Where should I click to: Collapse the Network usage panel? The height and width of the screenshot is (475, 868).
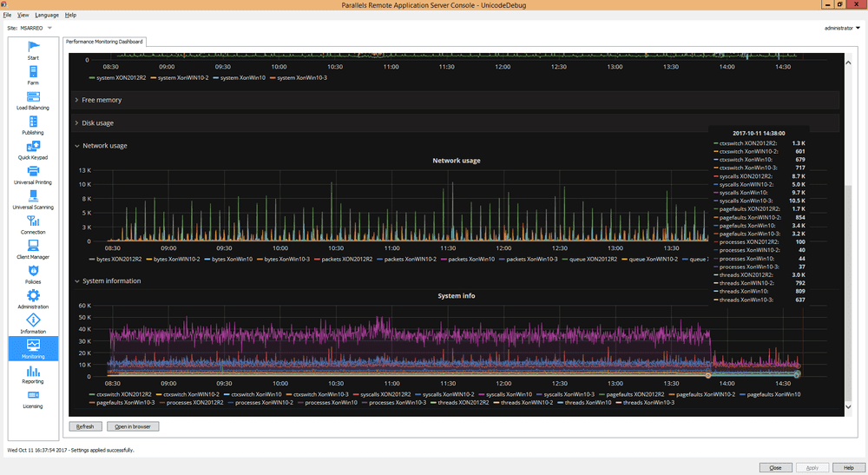point(105,146)
